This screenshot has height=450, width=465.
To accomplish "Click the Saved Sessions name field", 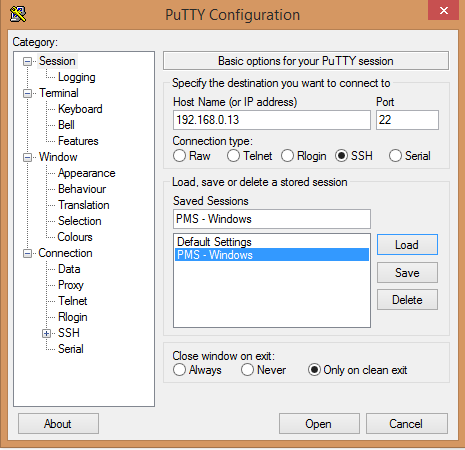I will (x=272, y=219).
